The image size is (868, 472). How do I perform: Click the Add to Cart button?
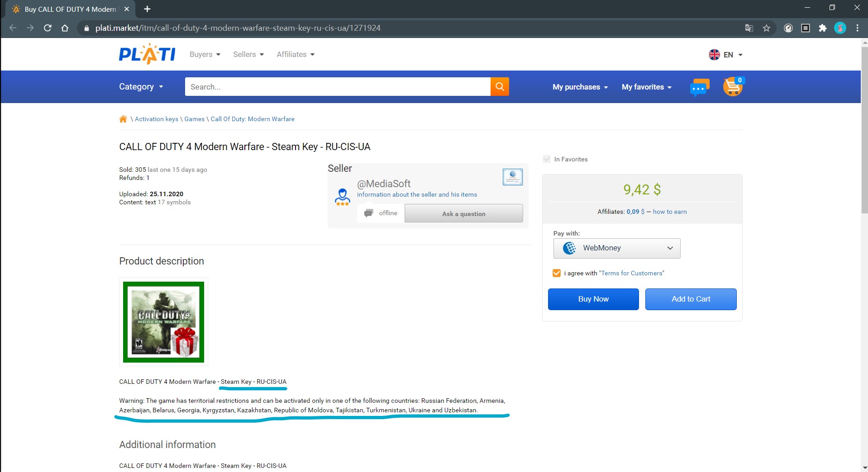[x=691, y=299]
